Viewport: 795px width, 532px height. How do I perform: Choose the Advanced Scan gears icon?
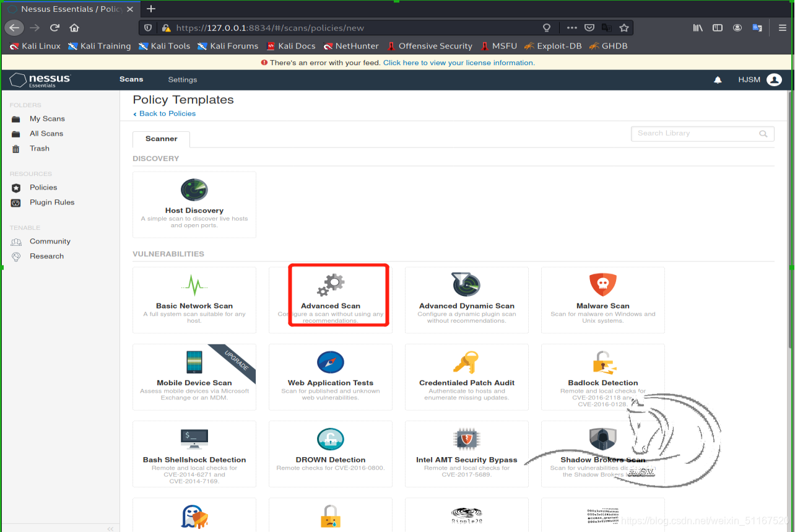tap(331, 284)
